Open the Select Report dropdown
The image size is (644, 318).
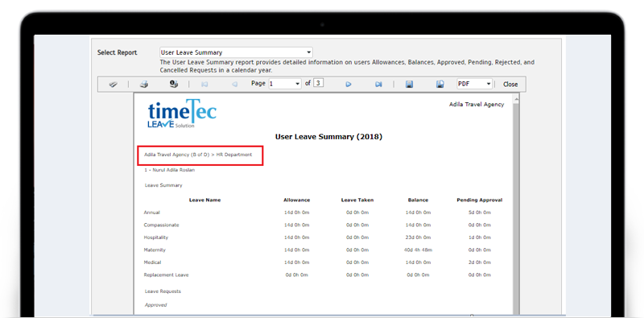(x=236, y=52)
